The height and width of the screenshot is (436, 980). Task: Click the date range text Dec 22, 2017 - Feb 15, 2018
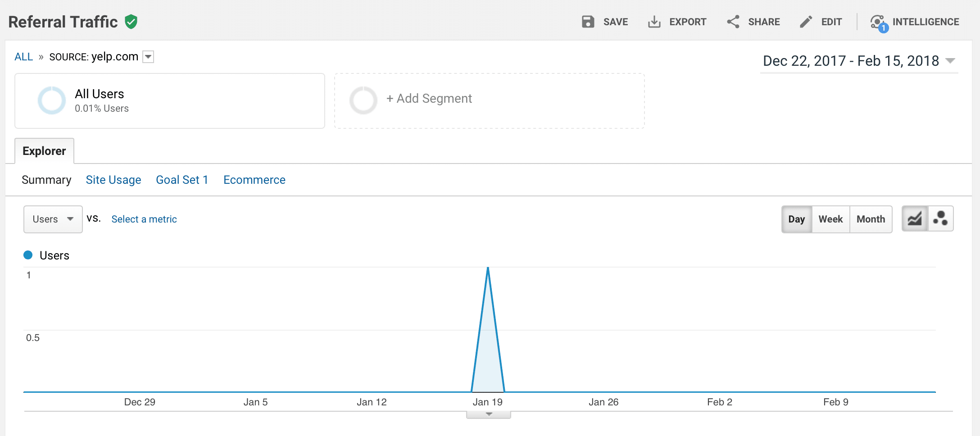pyautogui.click(x=851, y=61)
